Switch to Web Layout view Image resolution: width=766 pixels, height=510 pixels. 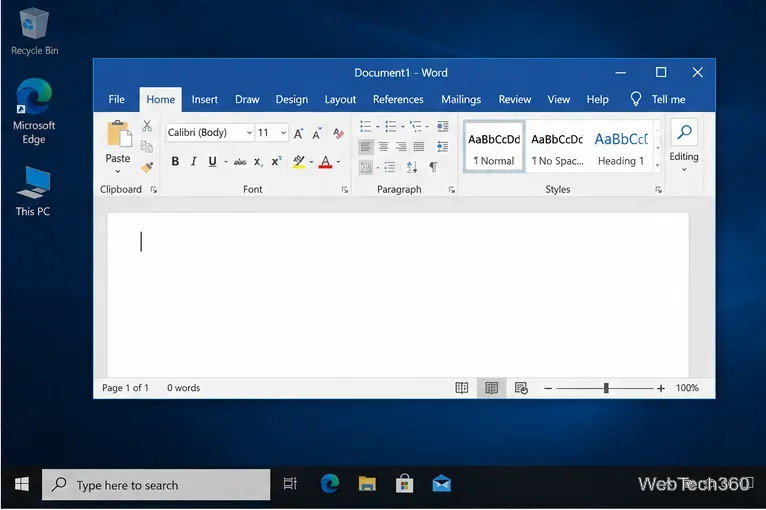(x=521, y=388)
